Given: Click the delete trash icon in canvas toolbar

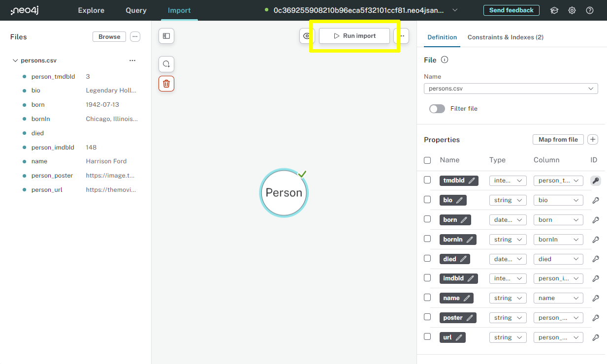Looking at the screenshot, I should click(x=166, y=83).
